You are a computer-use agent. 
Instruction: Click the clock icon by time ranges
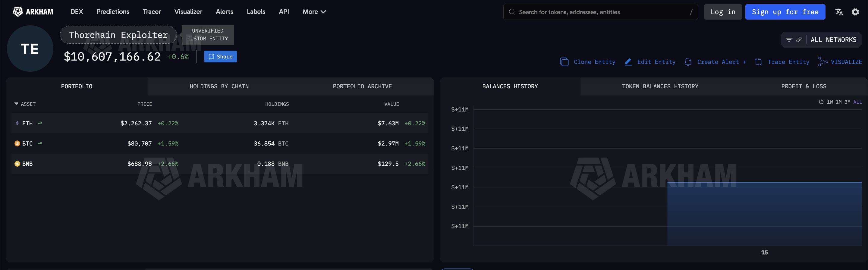[x=821, y=102]
